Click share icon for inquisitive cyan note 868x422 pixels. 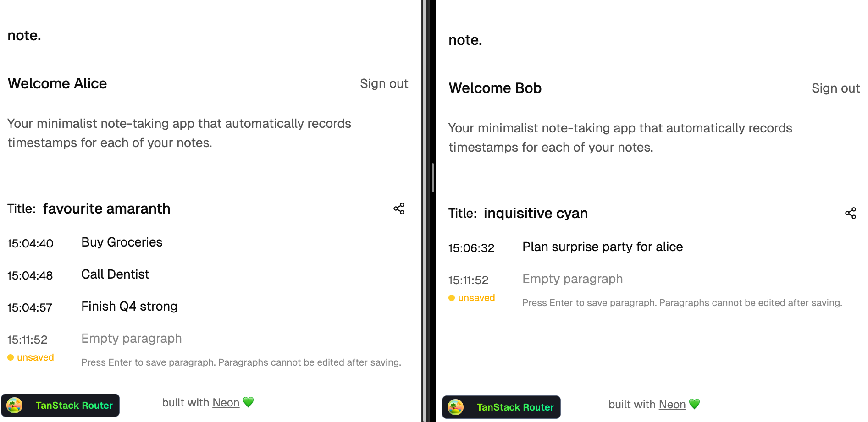tap(851, 214)
